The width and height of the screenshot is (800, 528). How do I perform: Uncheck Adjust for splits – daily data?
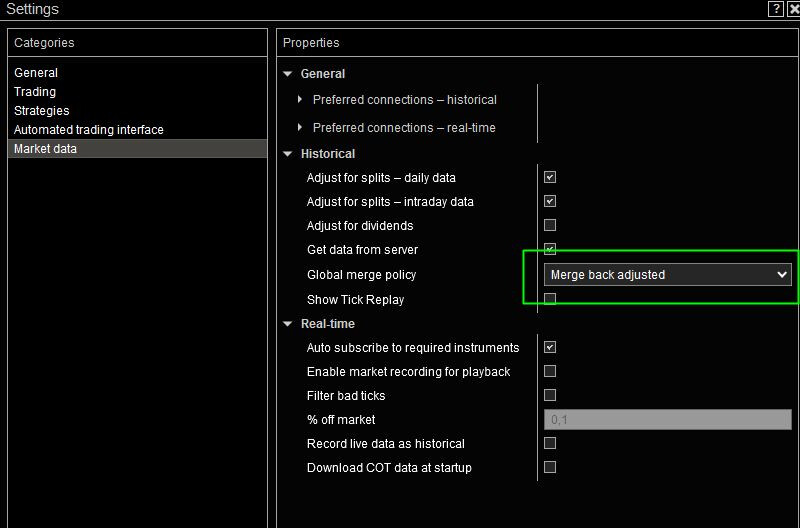pos(550,177)
